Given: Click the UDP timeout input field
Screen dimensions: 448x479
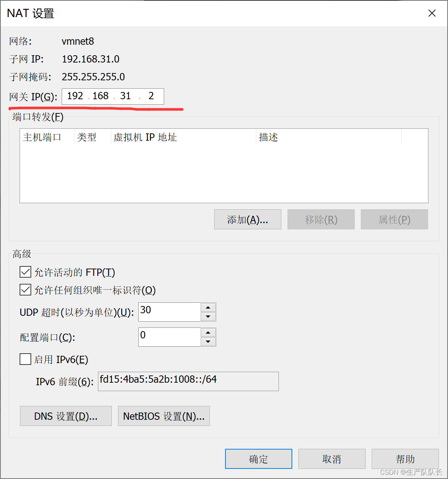Looking at the screenshot, I should (170, 312).
